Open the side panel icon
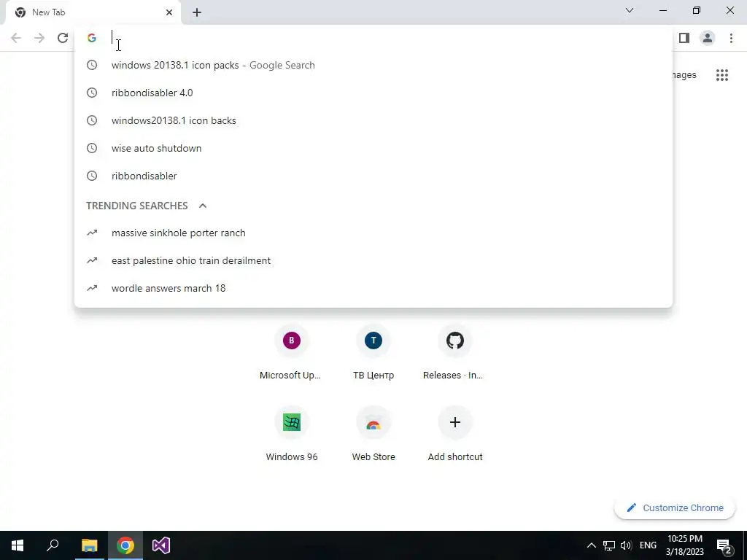Viewport: 747px width, 560px height. 684,38
